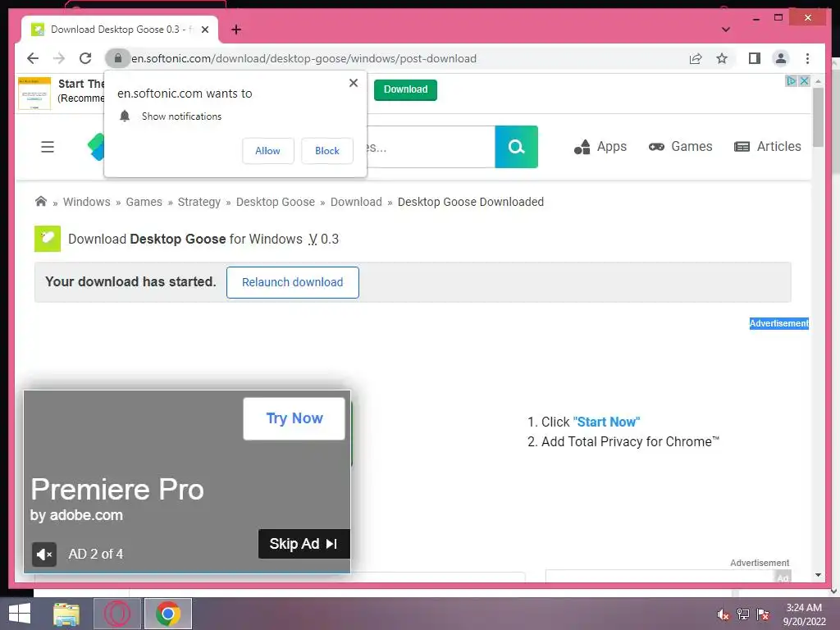Dismiss the notification permission popup
This screenshot has height=630, width=840.
(x=353, y=83)
